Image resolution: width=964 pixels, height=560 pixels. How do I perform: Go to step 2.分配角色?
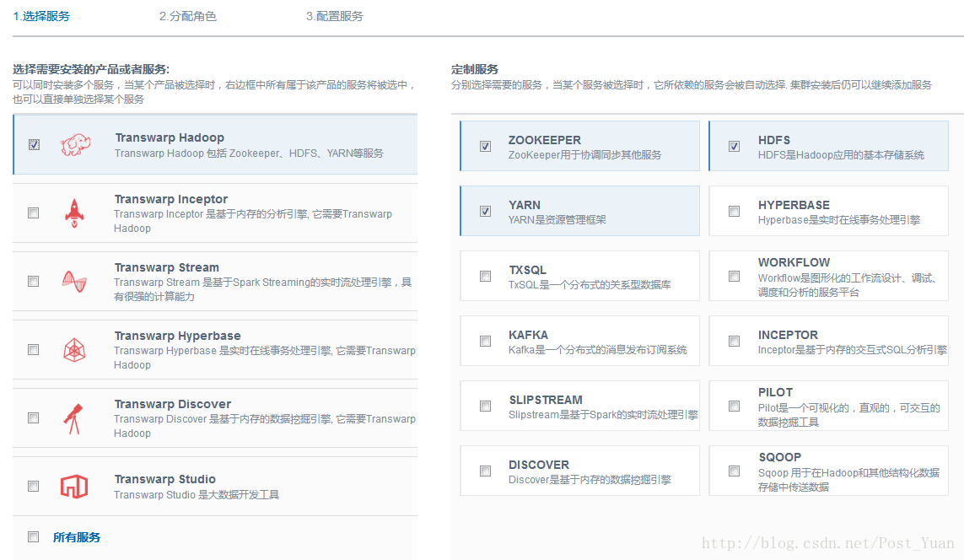point(187,16)
